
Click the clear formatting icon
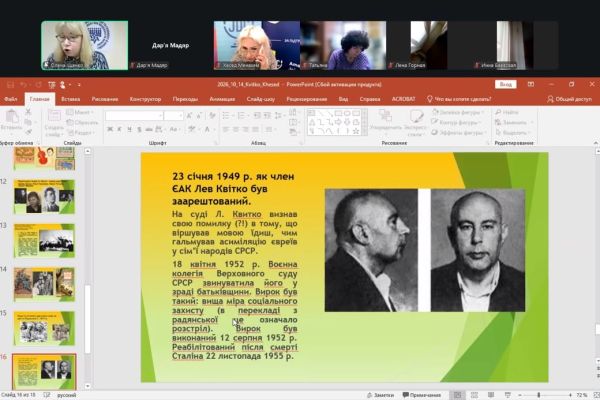coord(212,116)
